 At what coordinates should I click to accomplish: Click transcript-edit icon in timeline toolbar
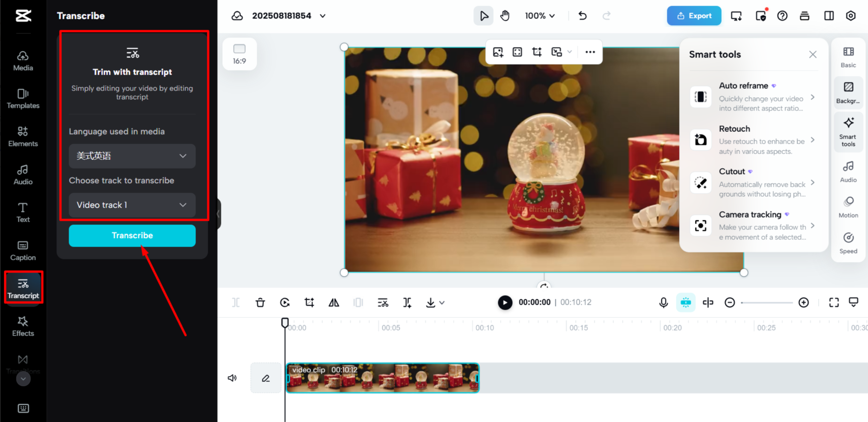(x=383, y=302)
